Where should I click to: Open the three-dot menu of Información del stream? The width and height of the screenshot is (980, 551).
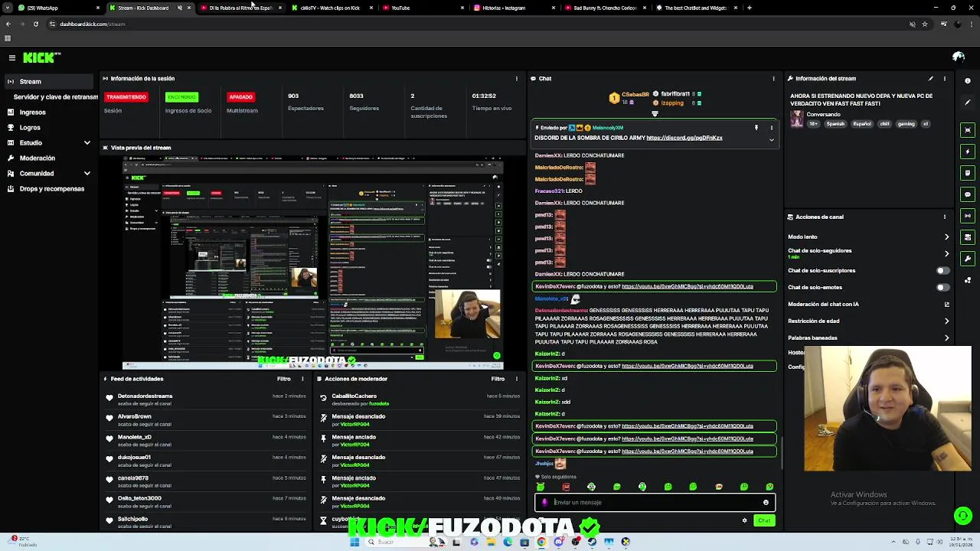click(945, 78)
